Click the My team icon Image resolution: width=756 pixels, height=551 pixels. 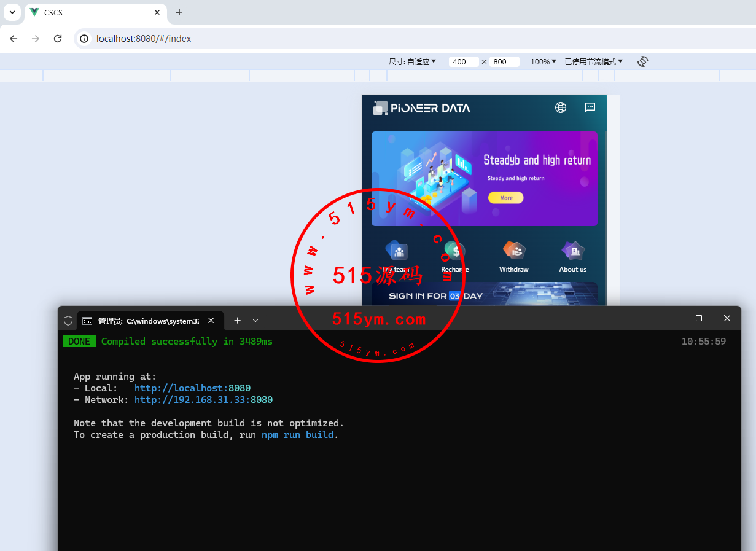tap(396, 251)
